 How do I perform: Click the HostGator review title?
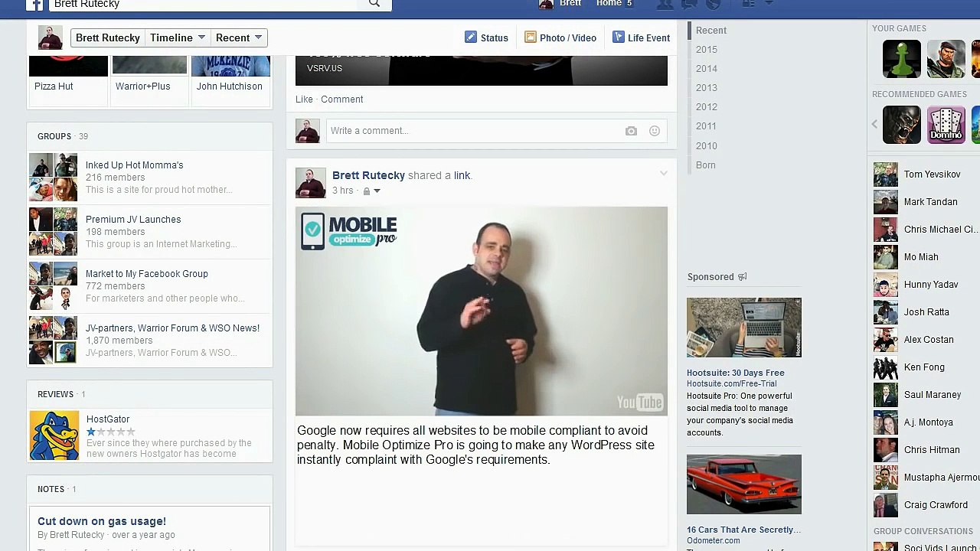(x=108, y=419)
